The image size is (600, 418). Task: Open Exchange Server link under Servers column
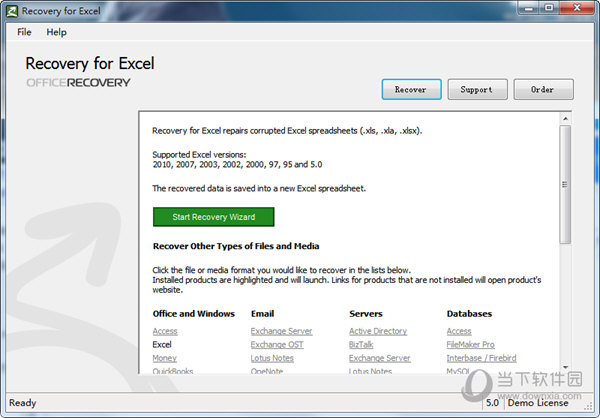379,358
